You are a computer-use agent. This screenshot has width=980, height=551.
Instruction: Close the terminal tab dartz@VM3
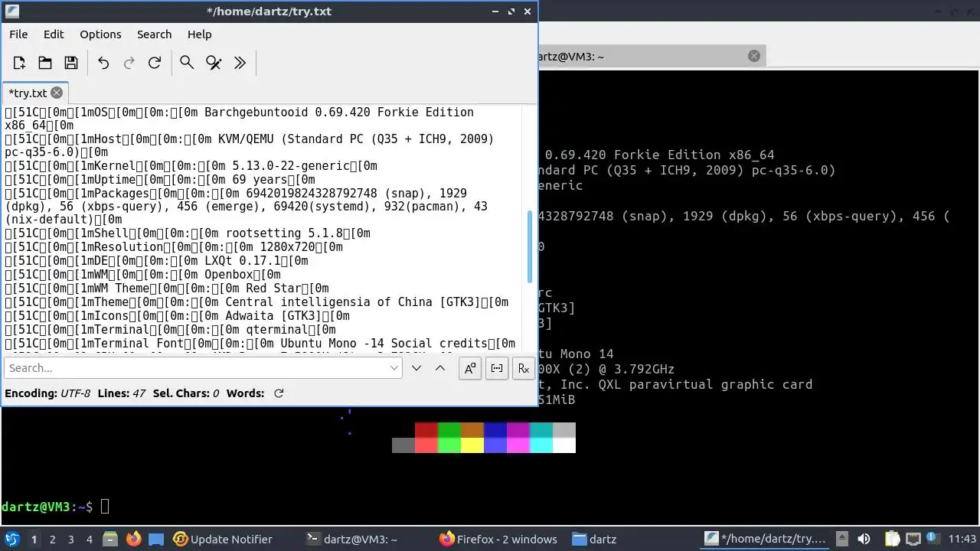tap(754, 56)
